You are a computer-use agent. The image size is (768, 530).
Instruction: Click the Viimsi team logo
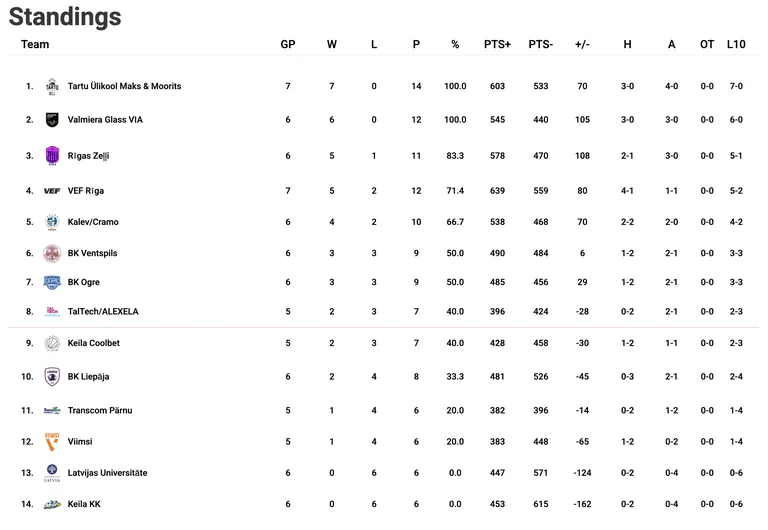click(52, 442)
